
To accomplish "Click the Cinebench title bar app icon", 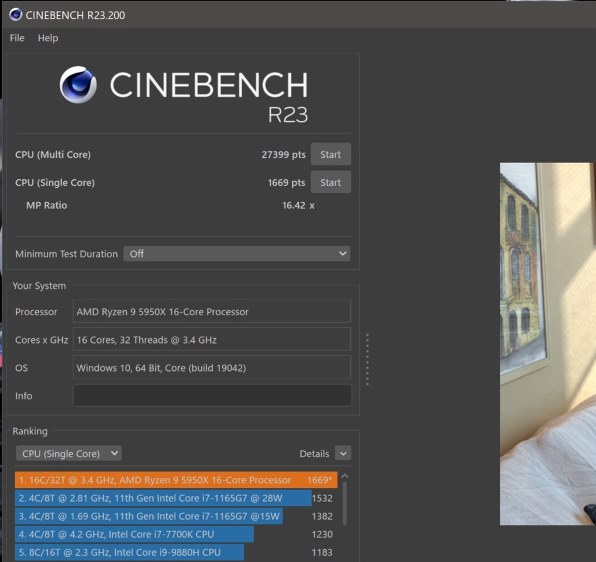I will (16, 15).
